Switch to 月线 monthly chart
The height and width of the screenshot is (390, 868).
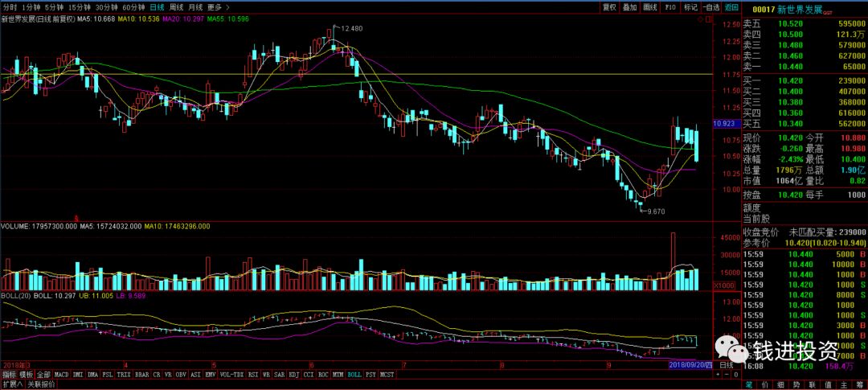194,7
